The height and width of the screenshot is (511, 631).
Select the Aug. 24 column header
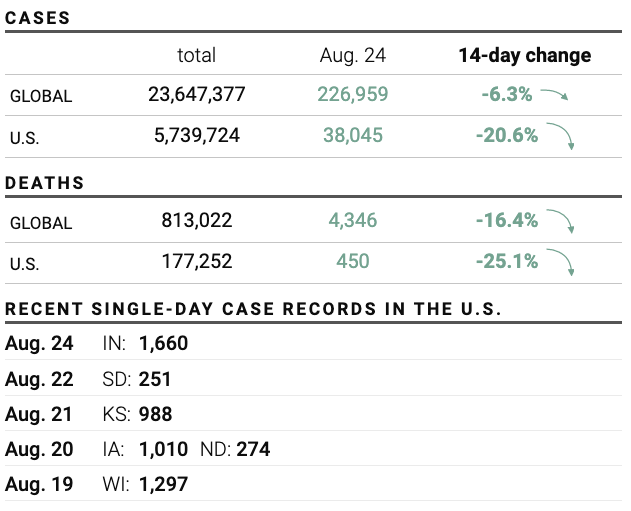pos(352,56)
